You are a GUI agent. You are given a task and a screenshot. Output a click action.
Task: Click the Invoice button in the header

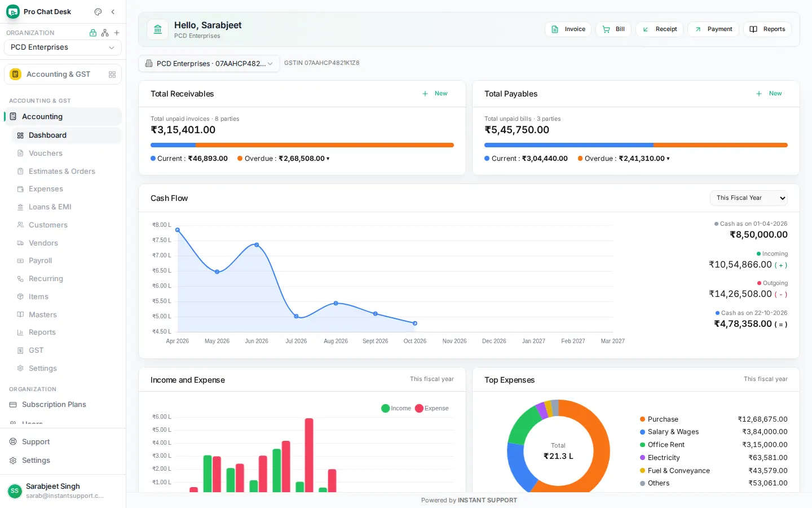568,29
